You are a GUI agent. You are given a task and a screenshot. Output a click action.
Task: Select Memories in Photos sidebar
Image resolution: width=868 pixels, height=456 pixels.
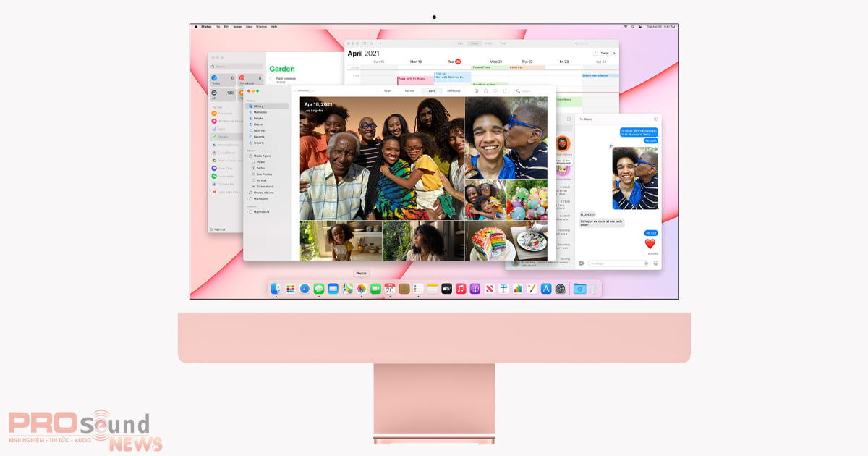point(260,112)
